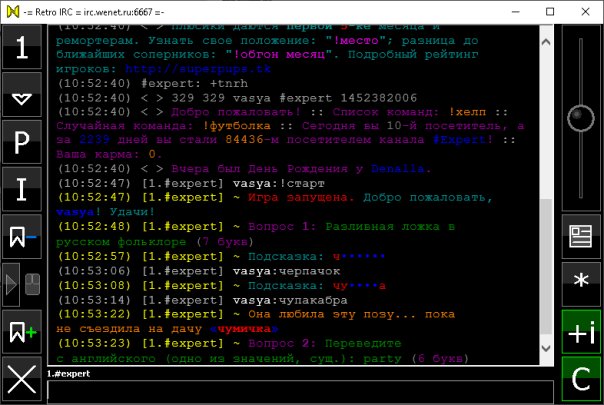
Task: Add bookmark with the plus bookmark icon
Action: pos(22,332)
